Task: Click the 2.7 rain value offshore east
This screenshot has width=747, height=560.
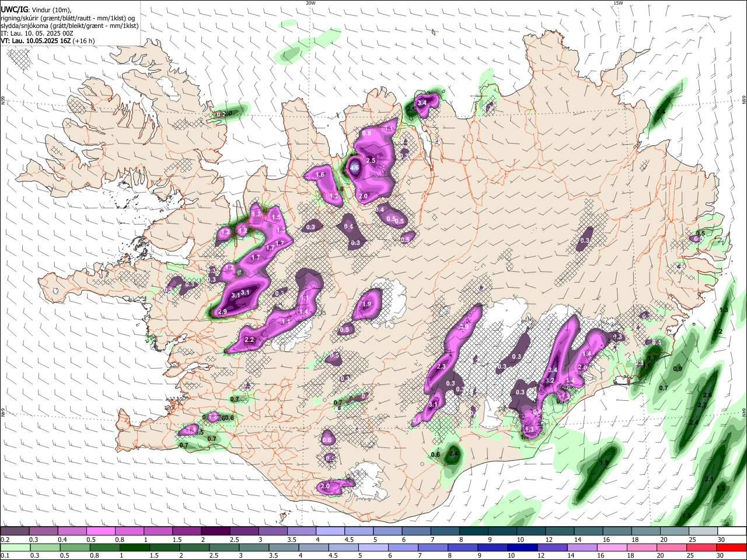Action: point(702,405)
